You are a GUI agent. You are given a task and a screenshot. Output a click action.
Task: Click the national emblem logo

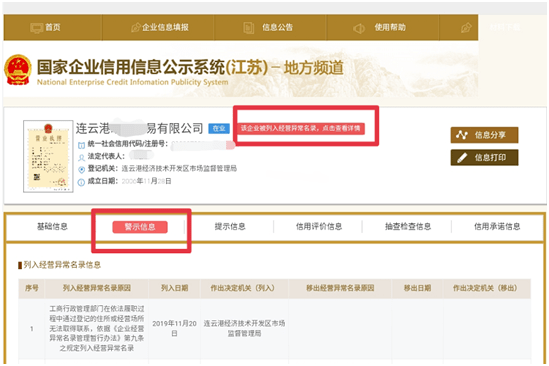(x=18, y=70)
